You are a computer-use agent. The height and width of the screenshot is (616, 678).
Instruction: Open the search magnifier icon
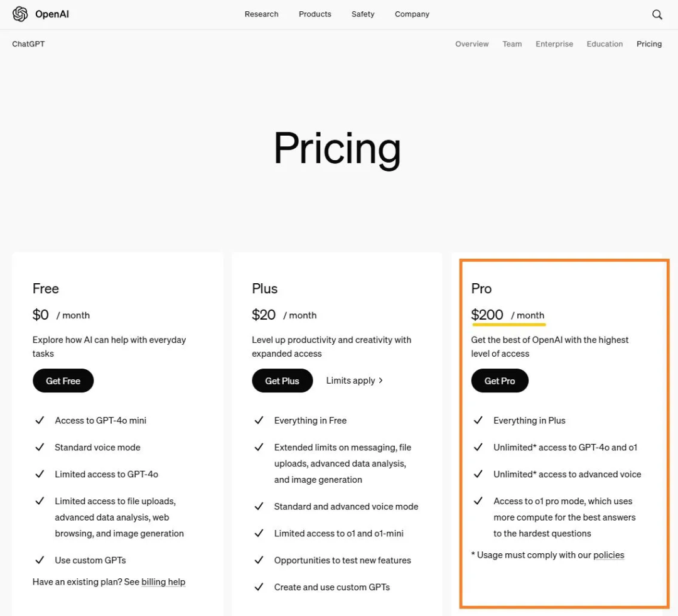[657, 14]
